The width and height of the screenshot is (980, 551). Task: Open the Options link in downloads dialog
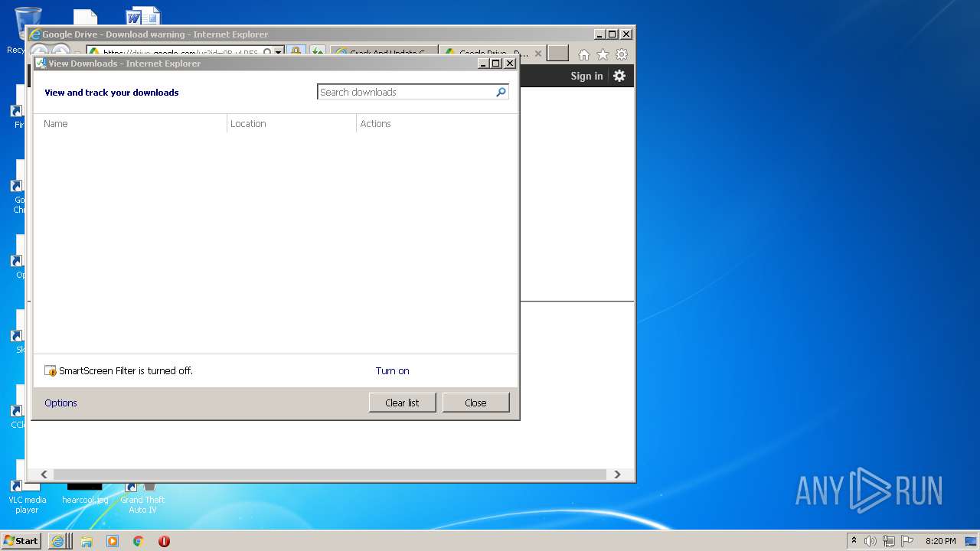pyautogui.click(x=60, y=403)
